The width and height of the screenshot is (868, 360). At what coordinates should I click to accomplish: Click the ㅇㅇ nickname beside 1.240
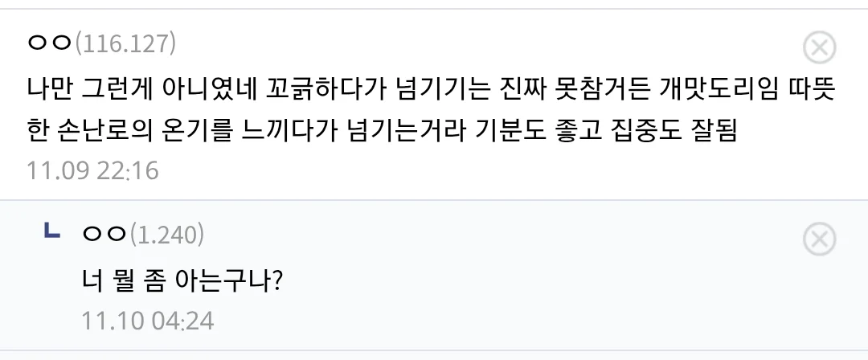[104, 234]
